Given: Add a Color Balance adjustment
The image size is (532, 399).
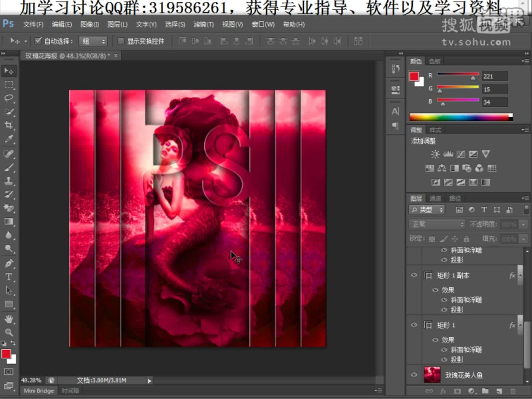Looking at the screenshot, I should tap(441, 168).
